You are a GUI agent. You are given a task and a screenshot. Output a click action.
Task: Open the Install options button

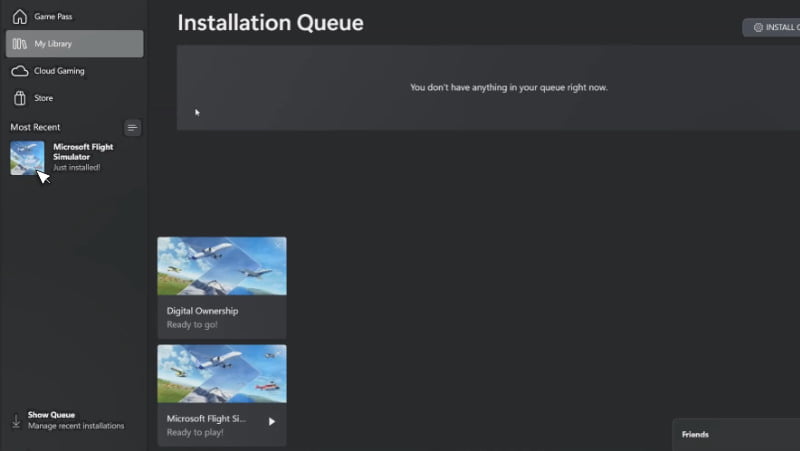771,27
